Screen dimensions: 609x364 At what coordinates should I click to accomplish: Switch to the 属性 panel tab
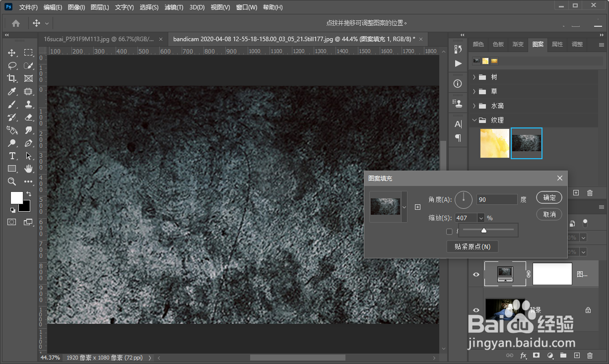pyautogui.click(x=557, y=44)
